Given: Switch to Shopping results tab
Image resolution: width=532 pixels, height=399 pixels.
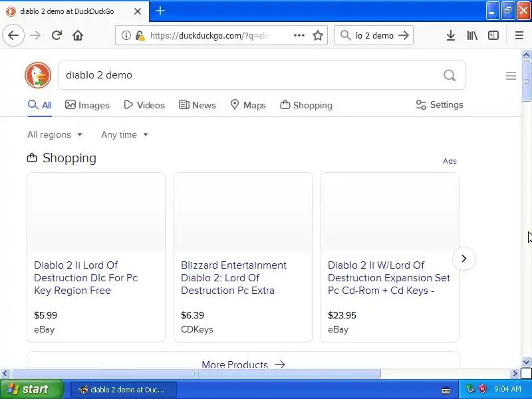Looking at the screenshot, I should click(x=306, y=105).
